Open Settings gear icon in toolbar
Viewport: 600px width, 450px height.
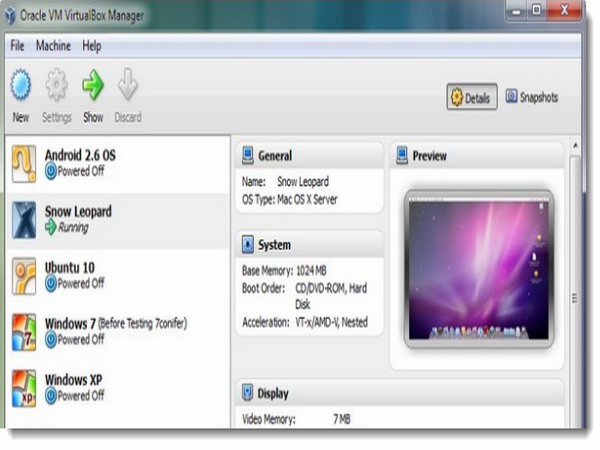(57, 85)
